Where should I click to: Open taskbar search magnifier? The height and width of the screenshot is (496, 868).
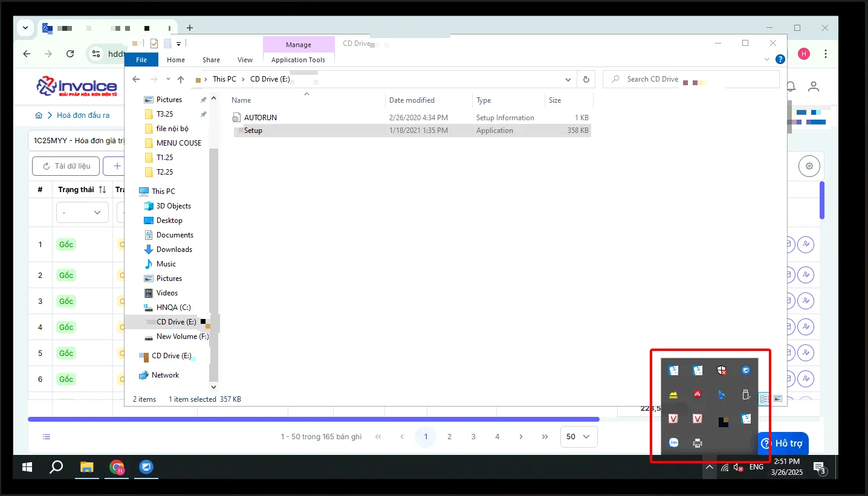coord(56,467)
